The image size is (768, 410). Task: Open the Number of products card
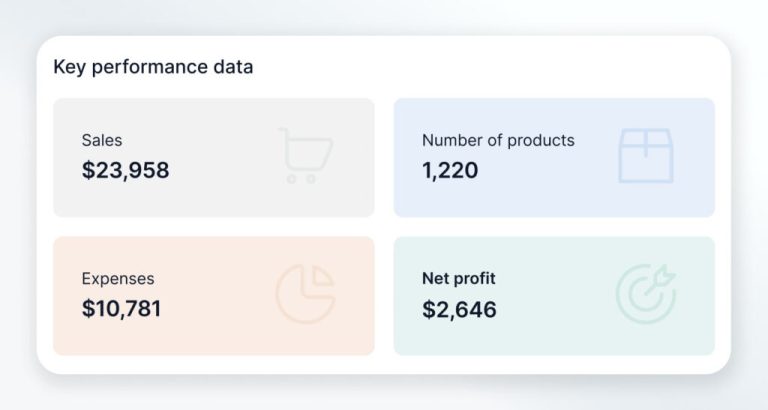coord(554,157)
